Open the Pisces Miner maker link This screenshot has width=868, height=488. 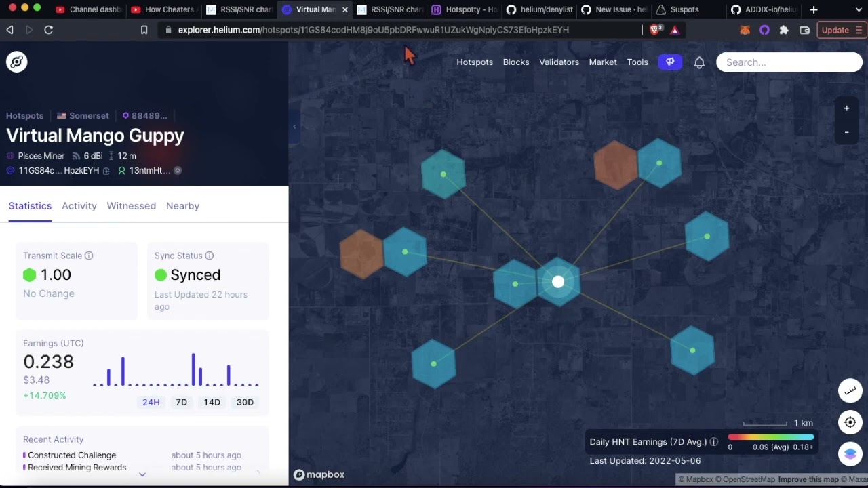(x=35, y=156)
